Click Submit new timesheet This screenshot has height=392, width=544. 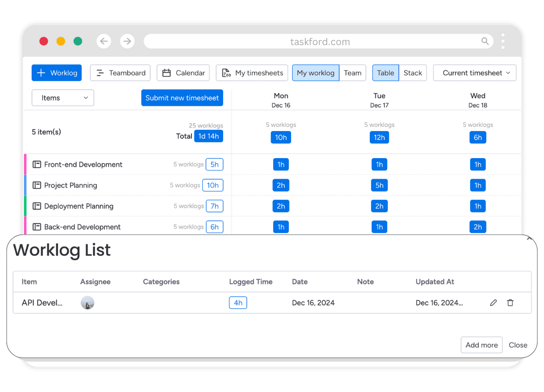point(182,97)
